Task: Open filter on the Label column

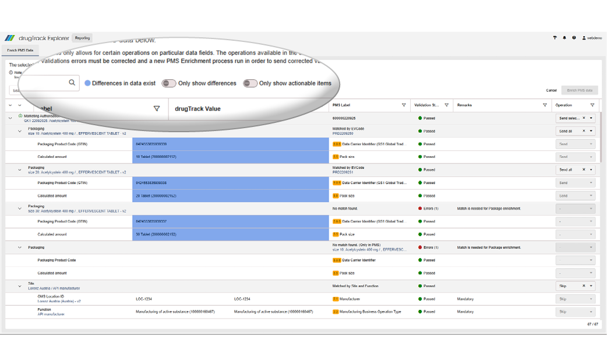Action: click(x=156, y=108)
